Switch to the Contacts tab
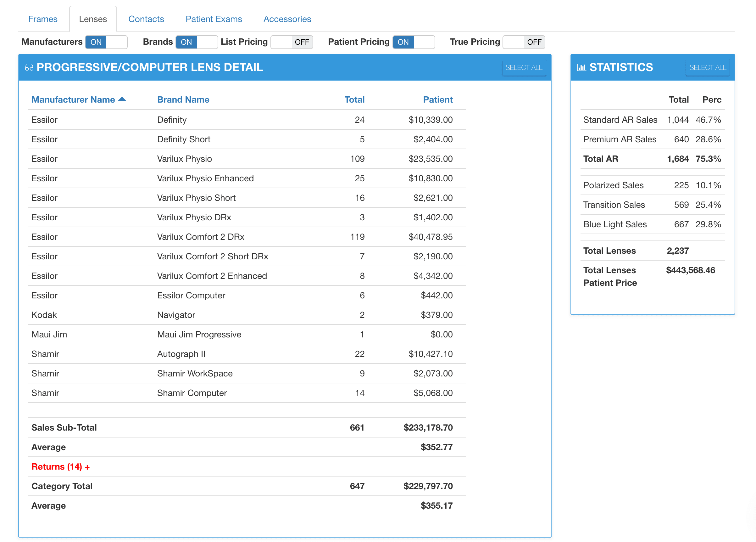This screenshot has width=756, height=542. pos(146,19)
